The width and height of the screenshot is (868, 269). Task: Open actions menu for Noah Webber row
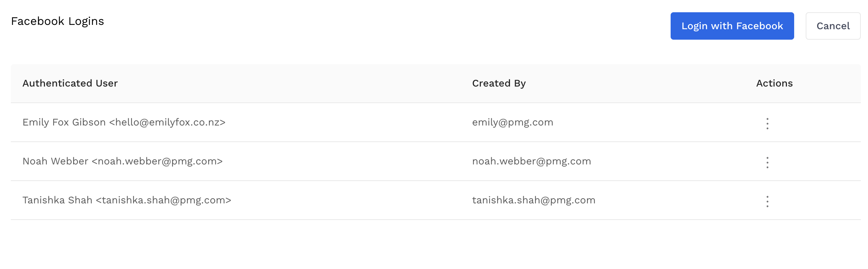pyautogui.click(x=767, y=162)
